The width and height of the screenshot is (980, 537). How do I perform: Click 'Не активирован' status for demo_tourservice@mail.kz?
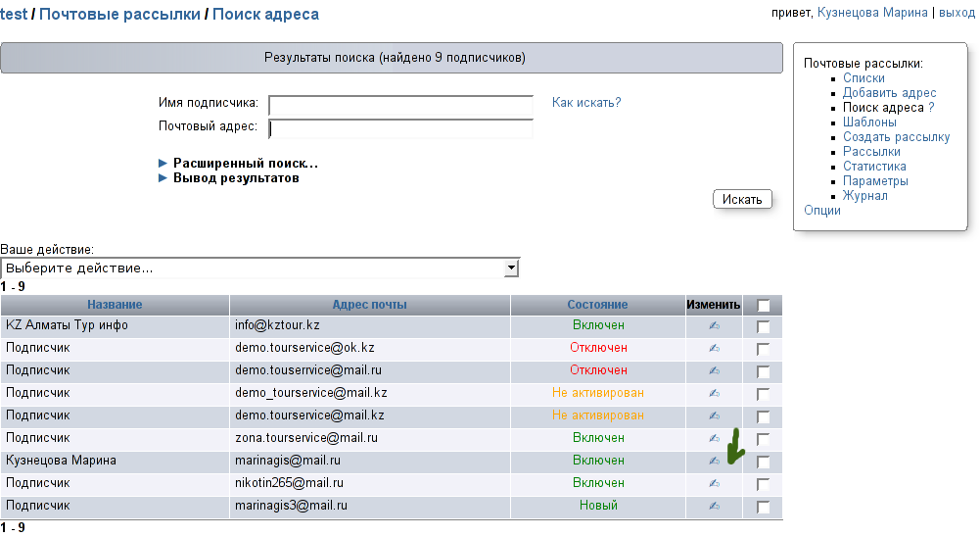597,393
